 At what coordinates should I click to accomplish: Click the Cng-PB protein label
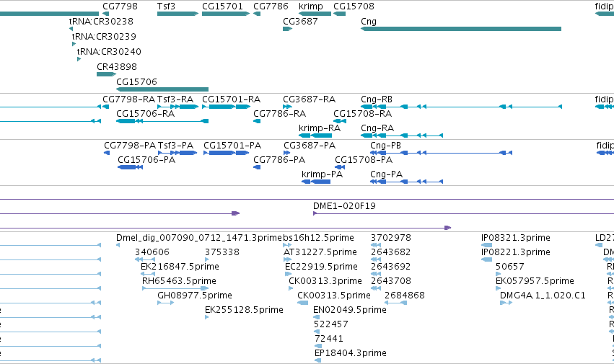(x=386, y=145)
